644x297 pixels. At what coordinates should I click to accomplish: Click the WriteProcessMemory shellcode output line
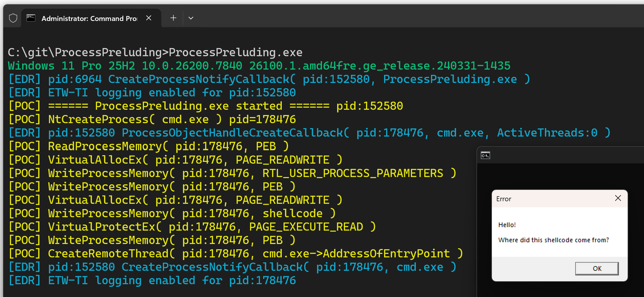172,213
